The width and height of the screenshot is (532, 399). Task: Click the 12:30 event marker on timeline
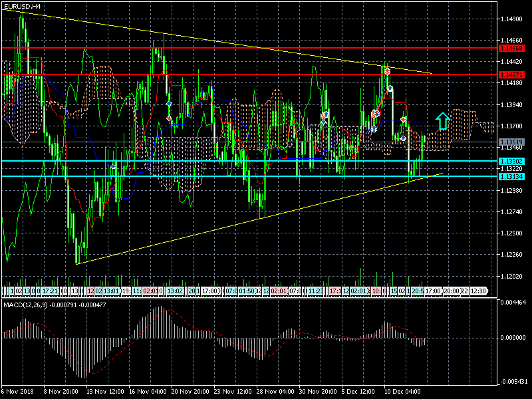pos(479,291)
